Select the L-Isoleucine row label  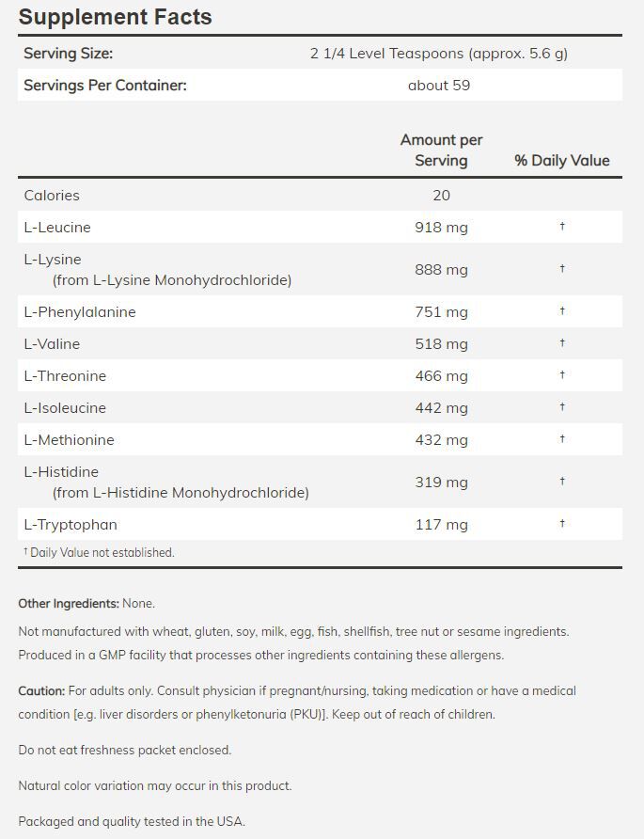(x=65, y=408)
